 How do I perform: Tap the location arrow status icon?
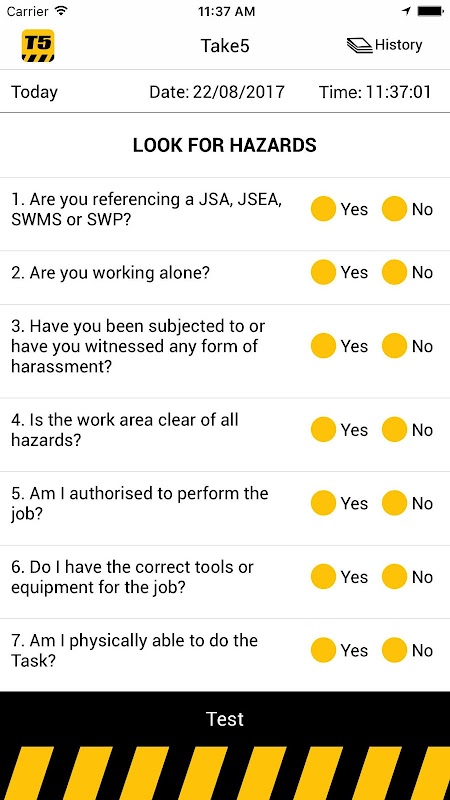pyautogui.click(x=407, y=11)
